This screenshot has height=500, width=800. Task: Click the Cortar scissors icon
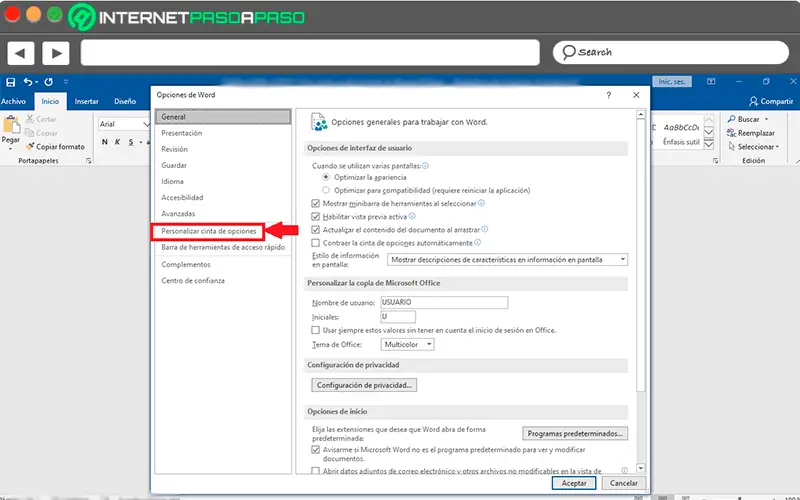pos(30,119)
